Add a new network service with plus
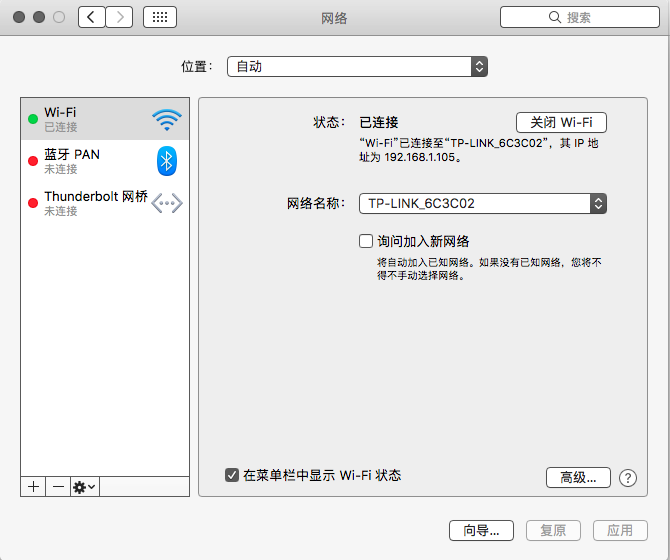This screenshot has height=560, width=670. (x=33, y=487)
